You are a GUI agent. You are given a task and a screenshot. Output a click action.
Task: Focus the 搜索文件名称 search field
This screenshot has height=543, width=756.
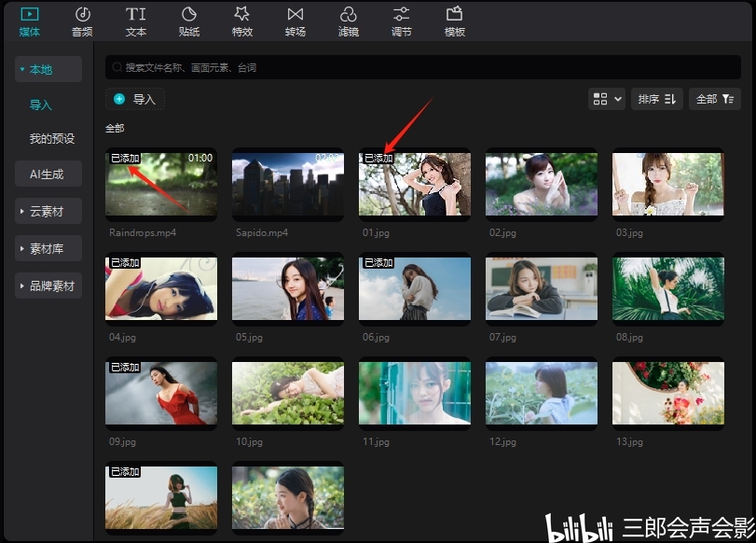pos(423,67)
